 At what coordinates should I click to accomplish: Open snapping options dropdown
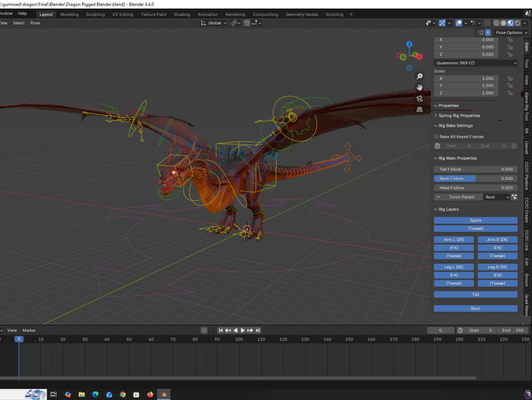[x=256, y=23]
